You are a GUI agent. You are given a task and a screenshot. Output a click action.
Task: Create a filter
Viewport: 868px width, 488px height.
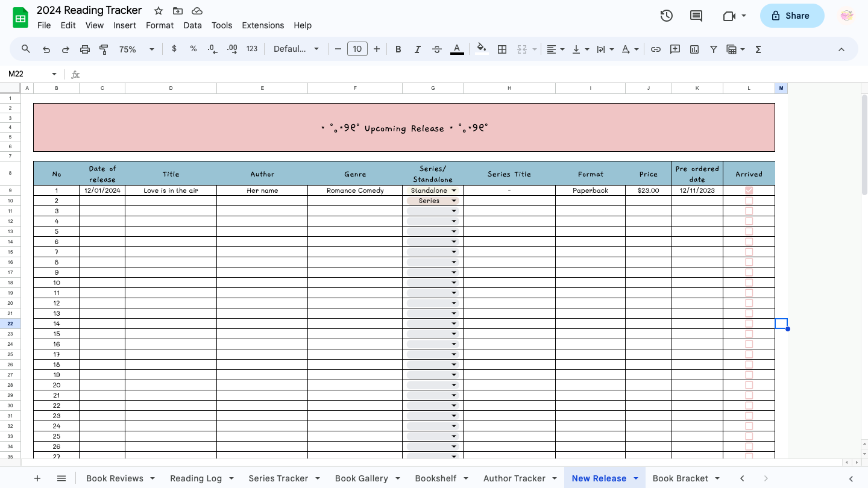714,49
